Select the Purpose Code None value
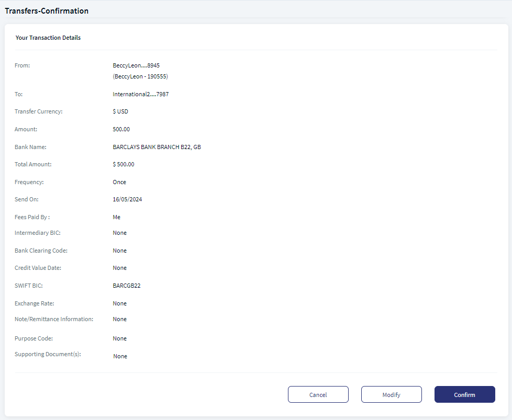The width and height of the screenshot is (512, 420). tap(119, 338)
